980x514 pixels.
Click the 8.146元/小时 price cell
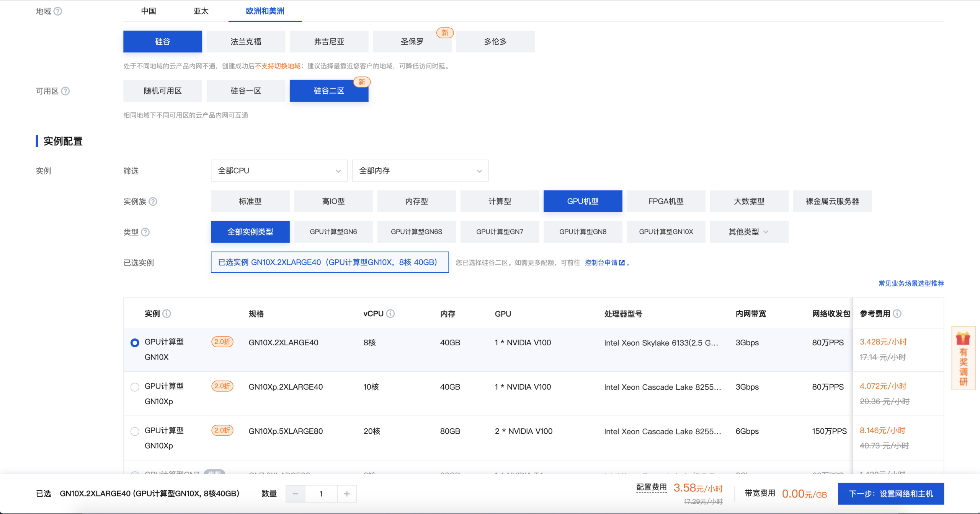click(x=882, y=431)
